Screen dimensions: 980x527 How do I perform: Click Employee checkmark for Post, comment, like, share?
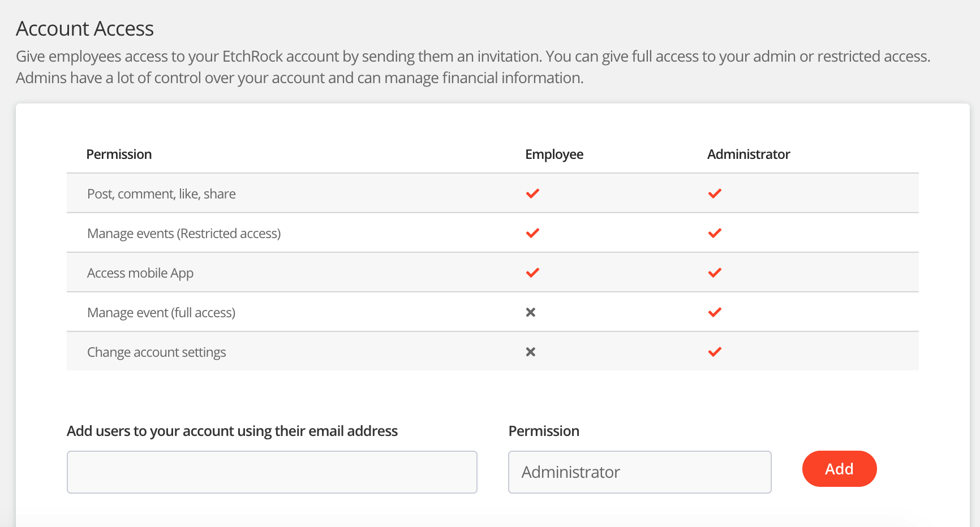coord(532,193)
